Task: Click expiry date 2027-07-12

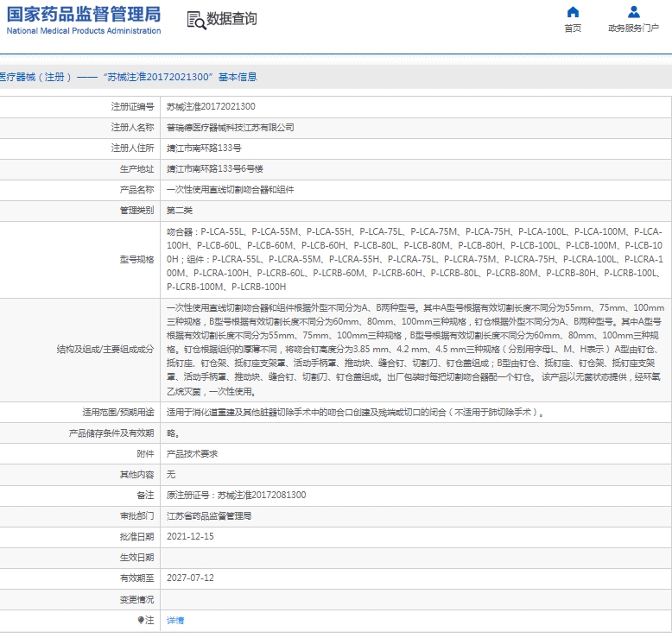Action: coord(190,578)
